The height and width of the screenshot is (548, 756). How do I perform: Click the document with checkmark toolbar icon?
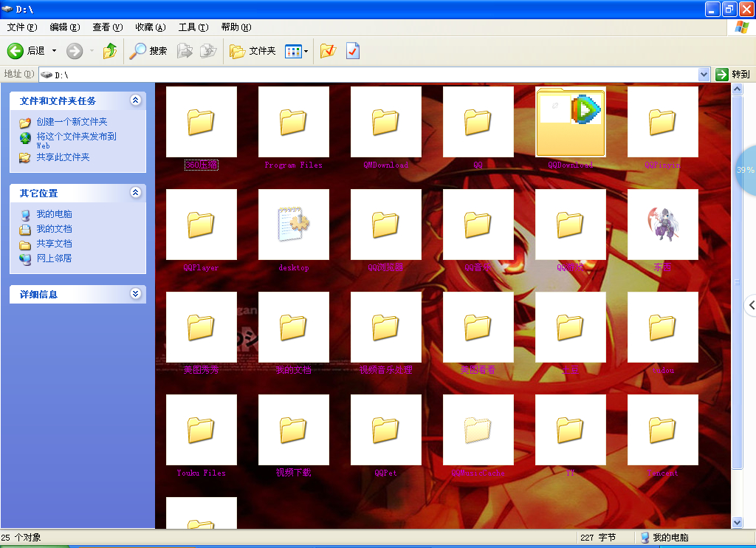[x=352, y=51]
